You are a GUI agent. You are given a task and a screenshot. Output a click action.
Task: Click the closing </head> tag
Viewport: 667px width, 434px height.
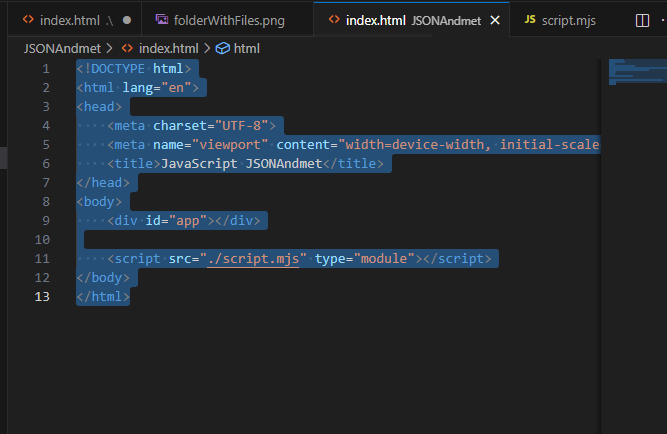(x=103, y=183)
